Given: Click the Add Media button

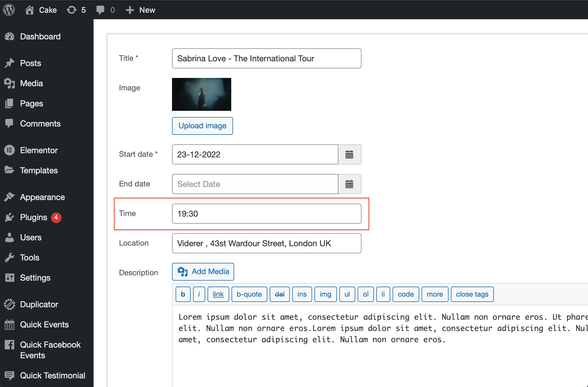Looking at the screenshot, I should coord(203,271).
